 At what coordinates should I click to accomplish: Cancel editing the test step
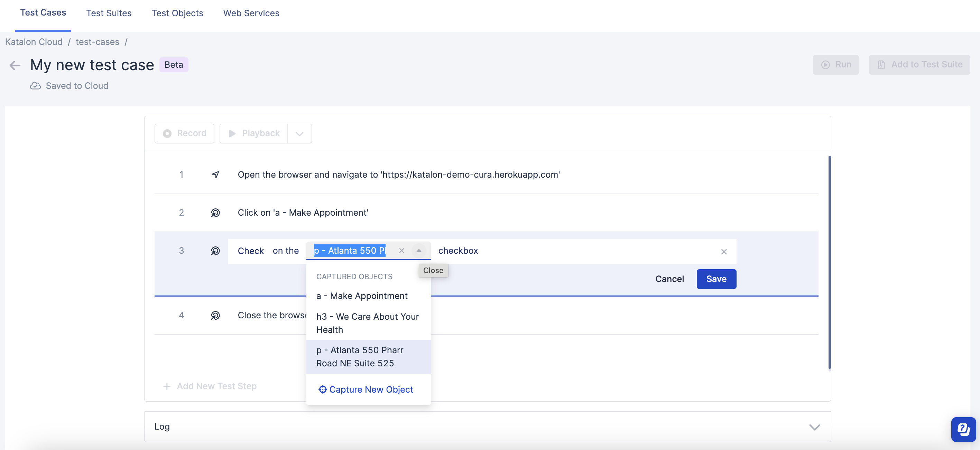pyautogui.click(x=669, y=279)
